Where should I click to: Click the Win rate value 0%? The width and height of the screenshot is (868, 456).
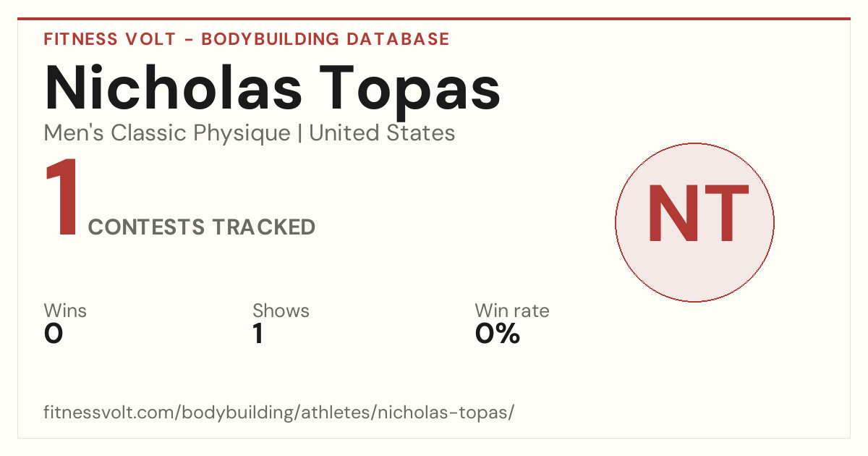[498, 334]
